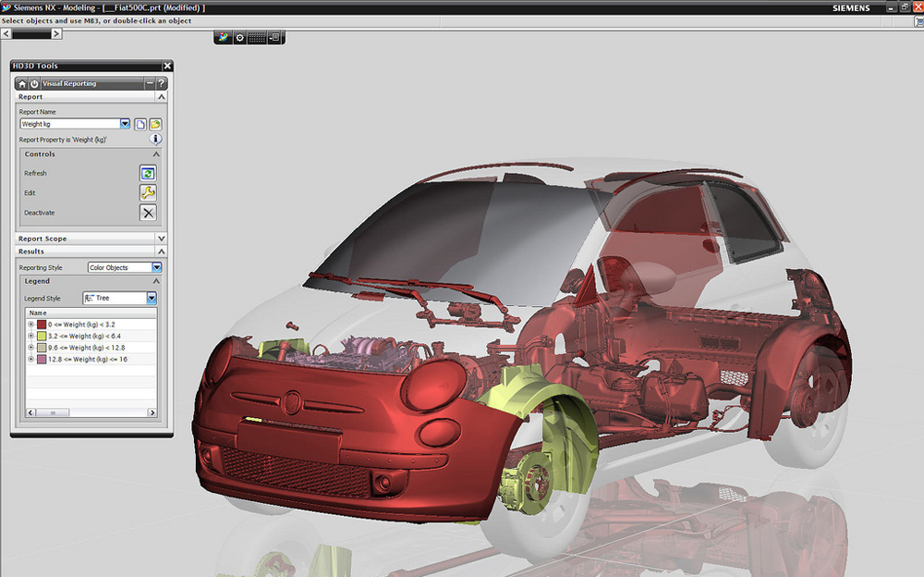Open the Report Name dropdown list
This screenshot has height=577, width=924.
(125, 124)
